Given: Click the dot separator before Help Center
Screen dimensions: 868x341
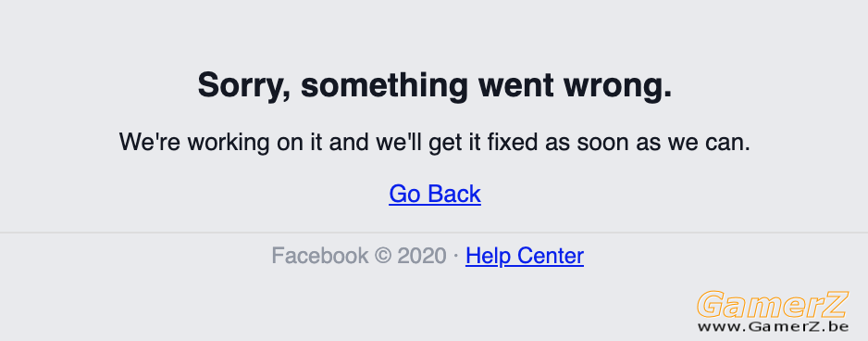Looking at the screenshot, I should (x=455, y=257).
